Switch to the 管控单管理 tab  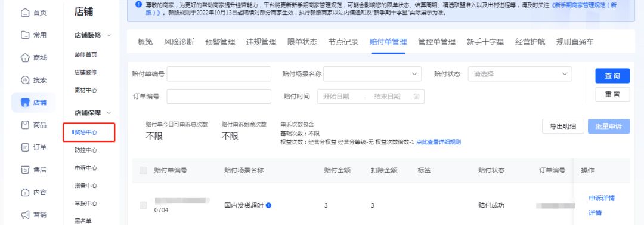[436, 42]
